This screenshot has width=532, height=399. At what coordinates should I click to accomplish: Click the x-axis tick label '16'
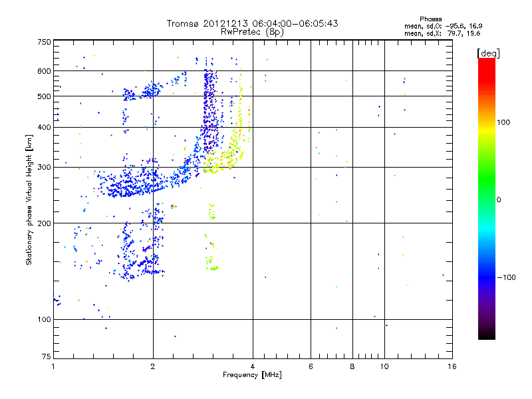coord(452,366)
